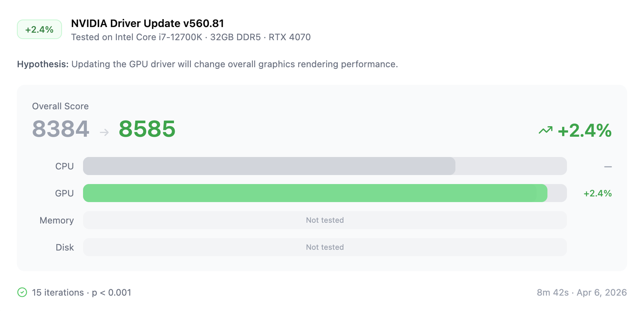Click the Hypothesis text line

(207, 64)
